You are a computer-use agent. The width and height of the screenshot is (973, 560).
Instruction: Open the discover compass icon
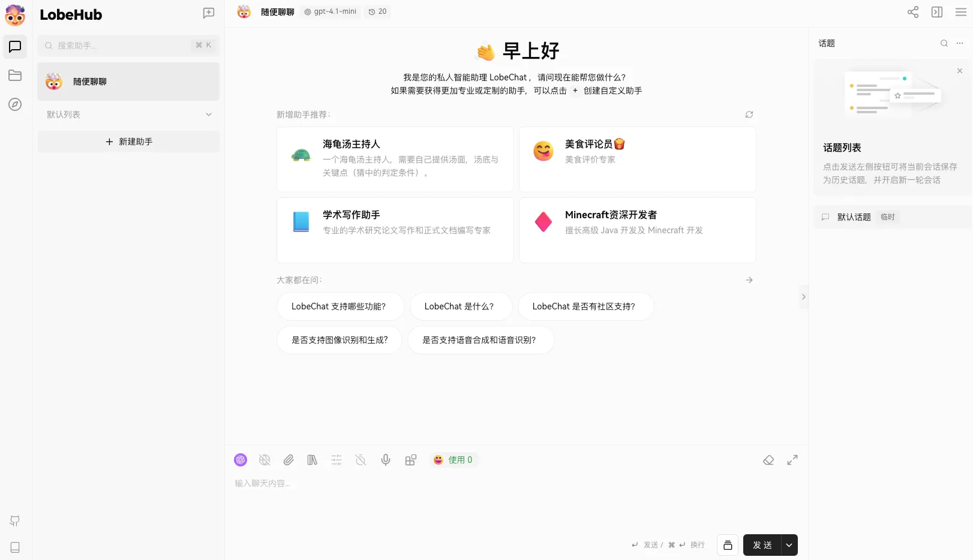pos(15,104)
